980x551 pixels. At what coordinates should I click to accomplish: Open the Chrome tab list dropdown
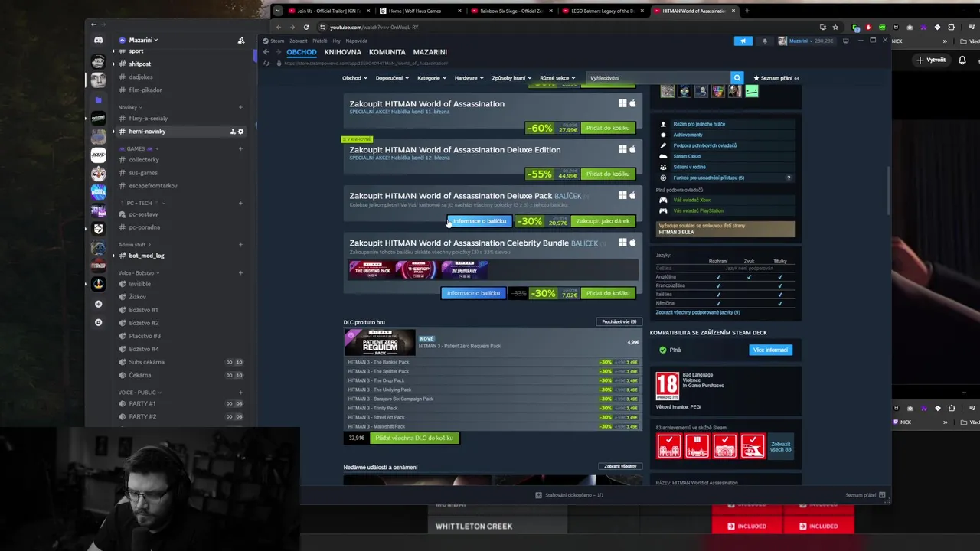coord(278,11)
